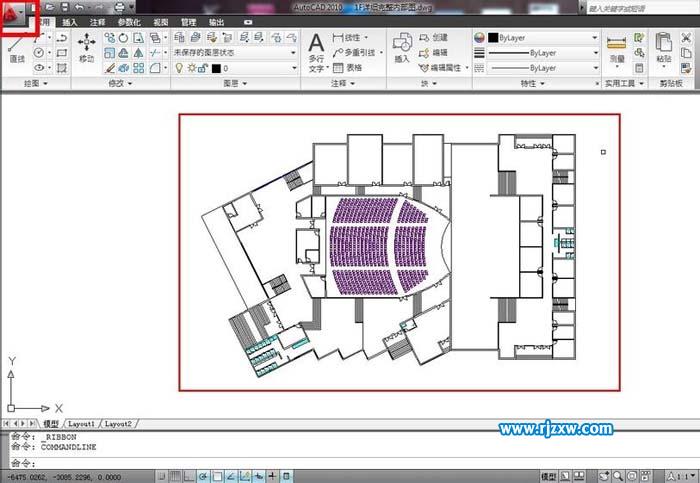The width and height of the screenshot is (700, 483).
Task: Switch to the Layout2 tab
Action: 118,424
